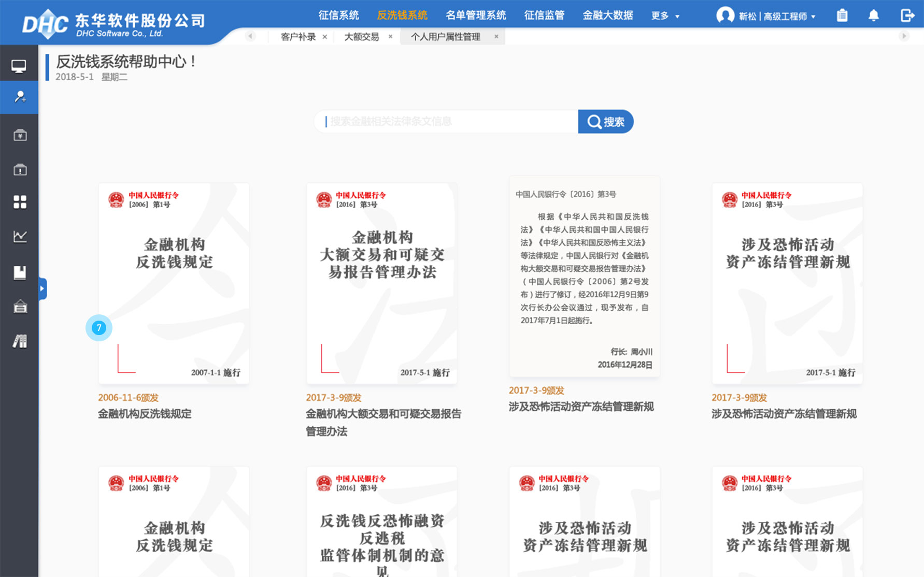This screenshot has width=924, height=577.
Task: Click the 搜索 search button
Action: click(606, 121)
